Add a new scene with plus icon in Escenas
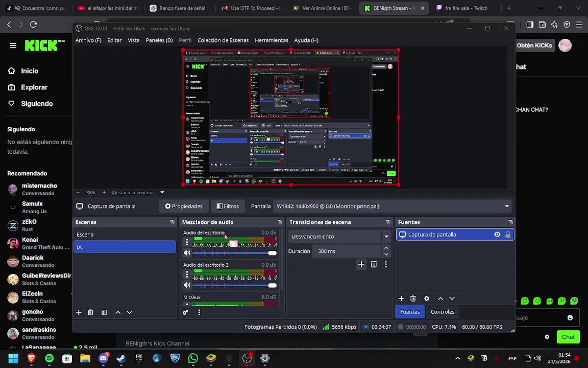Viewport: 588px width, 368px height. (x=79, y=312)
